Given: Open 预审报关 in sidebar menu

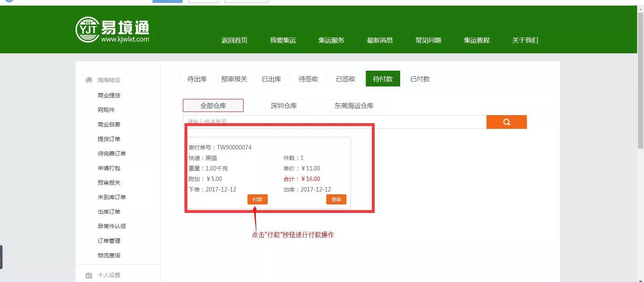Looking at the screenshot, I should tap(109, 183).
